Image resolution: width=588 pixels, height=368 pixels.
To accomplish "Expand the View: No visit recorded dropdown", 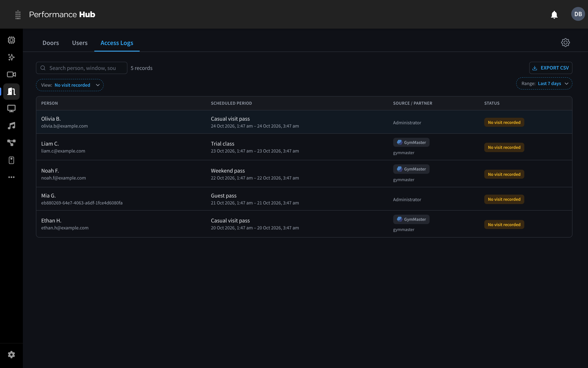I will tap(70, 85).
